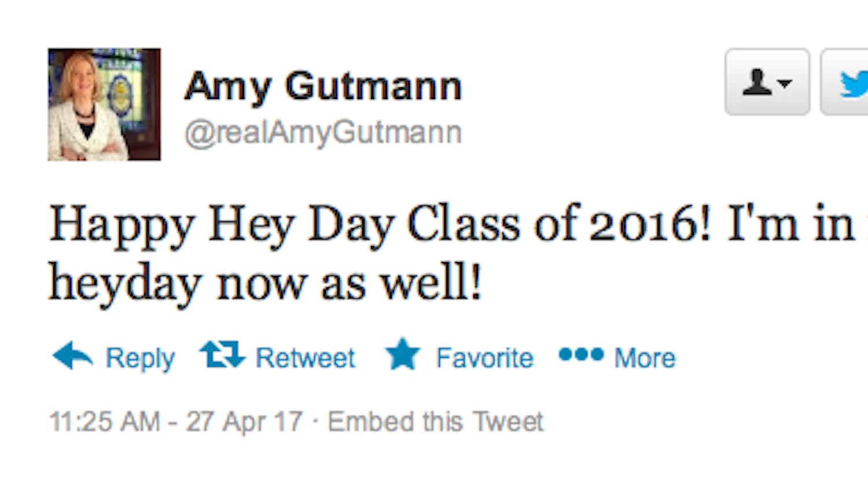Visit the @realAmyGutmann handle
868x488 pixels.
pyautogui.click(x=323, y=132)
